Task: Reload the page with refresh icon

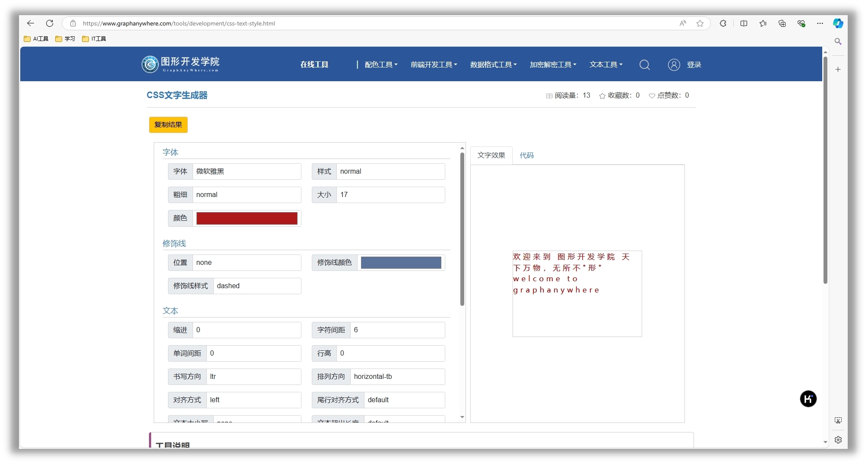Action: click(50, 23)
